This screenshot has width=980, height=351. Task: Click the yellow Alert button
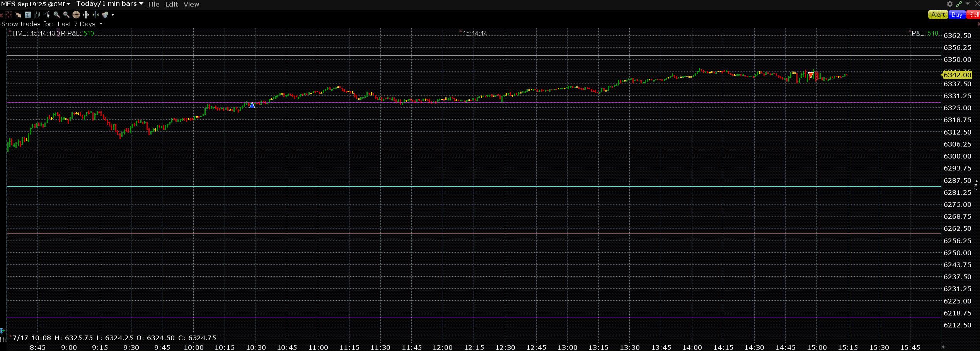click(938, 15)
